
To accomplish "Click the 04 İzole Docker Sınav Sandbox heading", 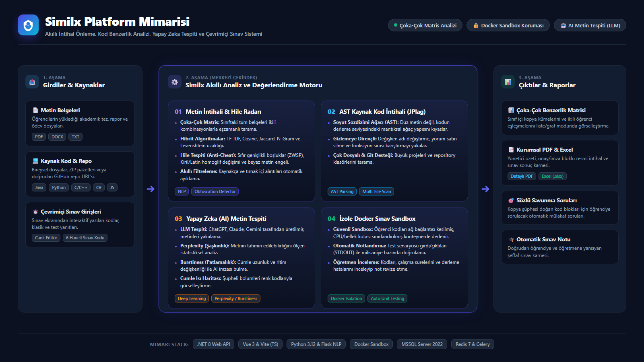I will 372,219.
